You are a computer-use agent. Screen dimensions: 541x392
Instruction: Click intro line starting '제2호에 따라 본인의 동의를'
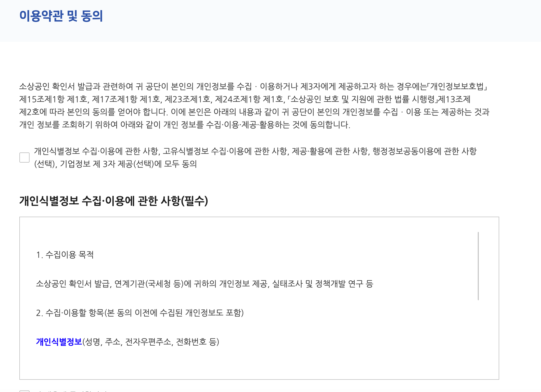(x=254, y=112)
